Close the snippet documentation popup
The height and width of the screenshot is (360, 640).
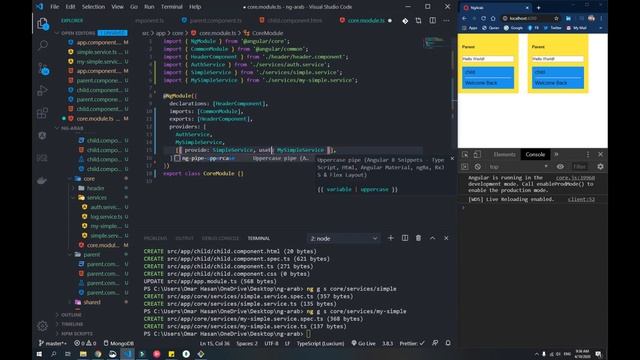(452, 158)
